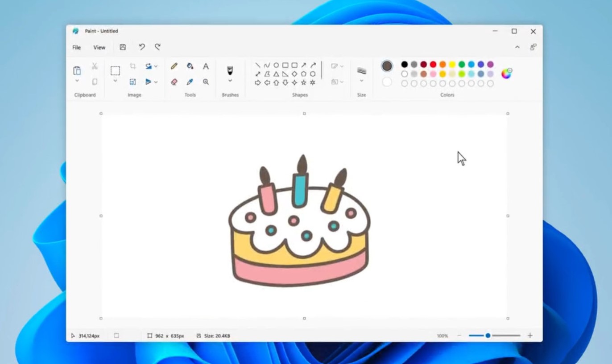Screen dimensions: 612x364
Task: Click the Size: 20.4KB status text
Action: pyautogui.click(x=217, y=336)
